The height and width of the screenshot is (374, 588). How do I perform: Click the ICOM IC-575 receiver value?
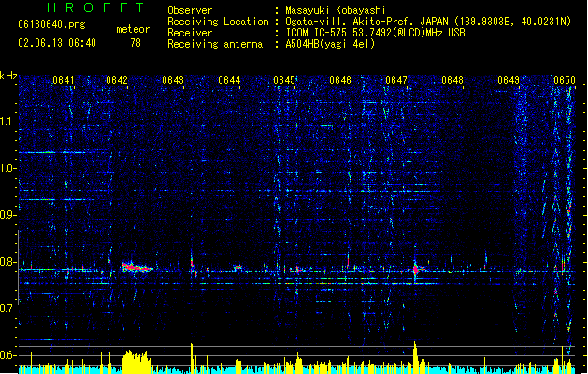point(375,33)
